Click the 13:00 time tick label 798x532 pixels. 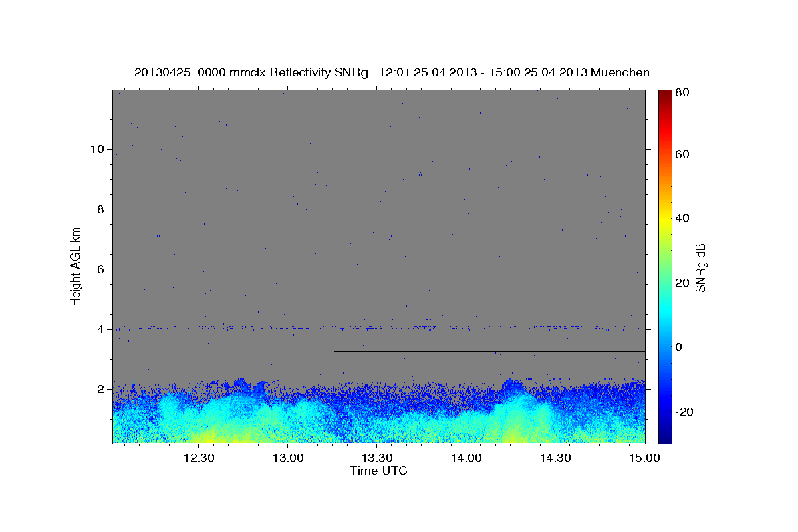[x=288, y=458]
